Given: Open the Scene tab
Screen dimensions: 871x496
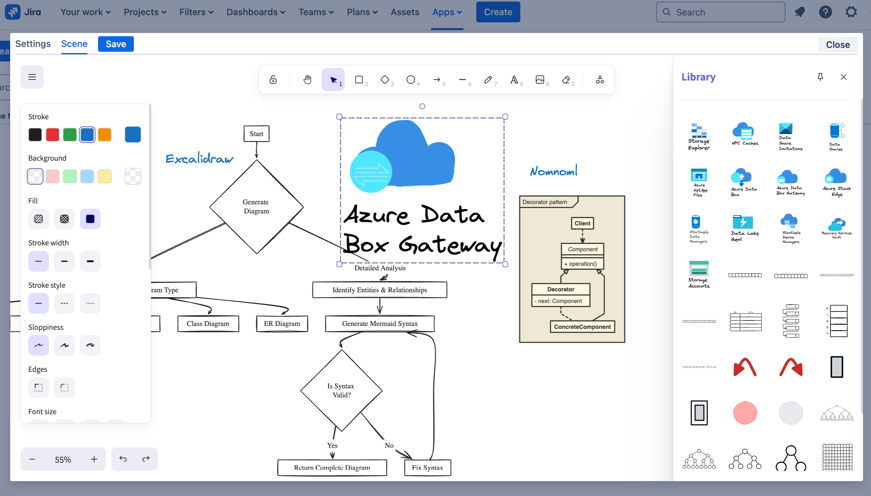Looking at the screenshot, I should (x=74, y=44).
